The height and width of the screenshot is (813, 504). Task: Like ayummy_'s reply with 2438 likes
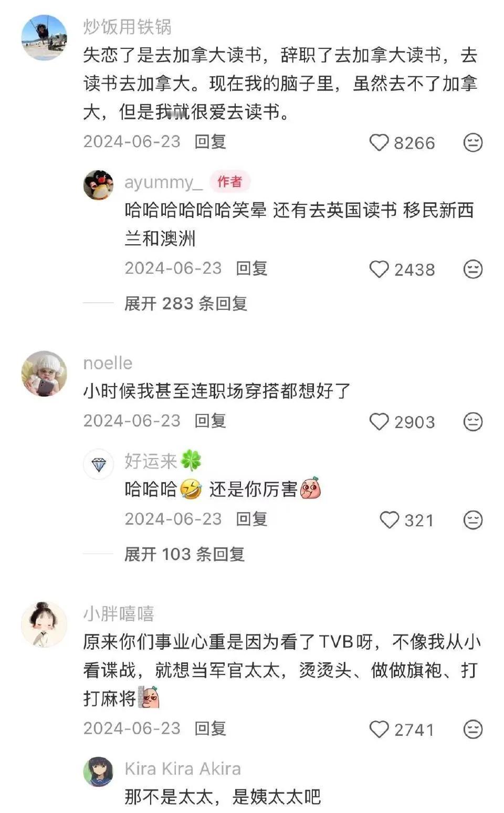(x=379, y=269)
